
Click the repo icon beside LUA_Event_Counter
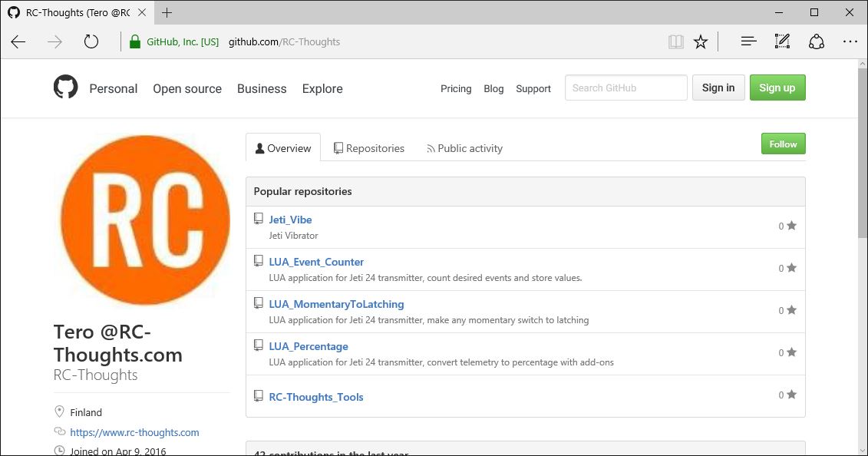tap(258, 261)
